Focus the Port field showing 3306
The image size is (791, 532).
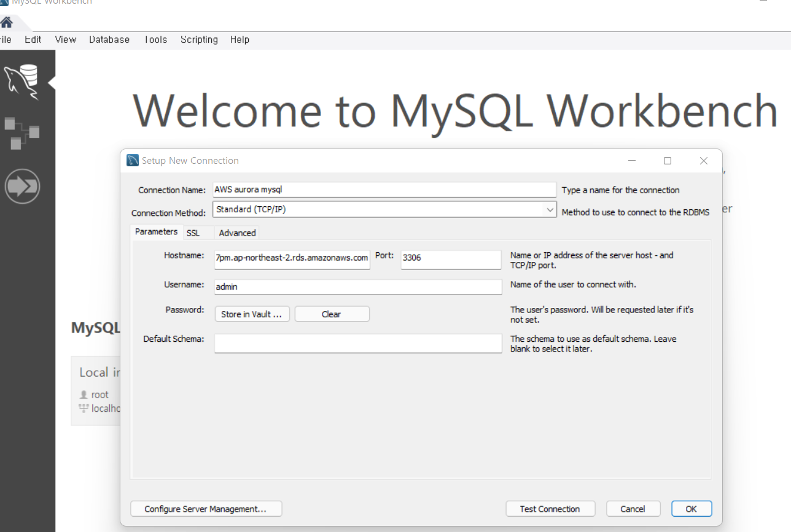(451, 258)
